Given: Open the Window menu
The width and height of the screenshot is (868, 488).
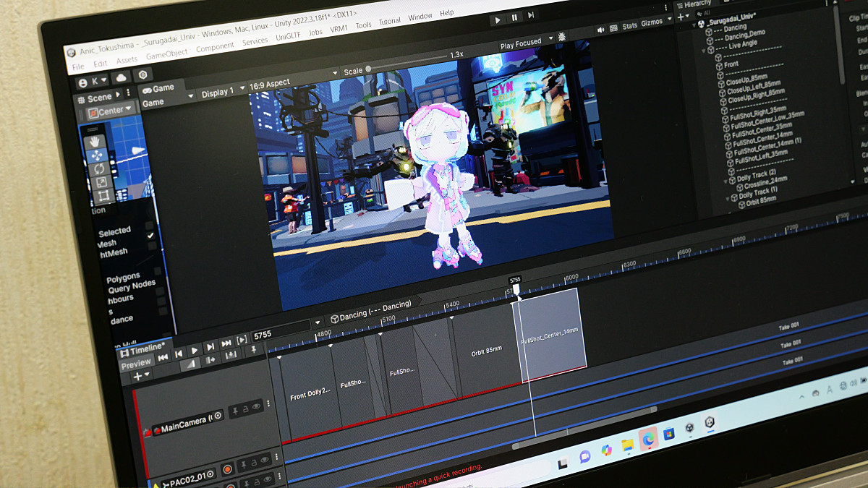Looking at the screenshot, I should pos(420,17).
